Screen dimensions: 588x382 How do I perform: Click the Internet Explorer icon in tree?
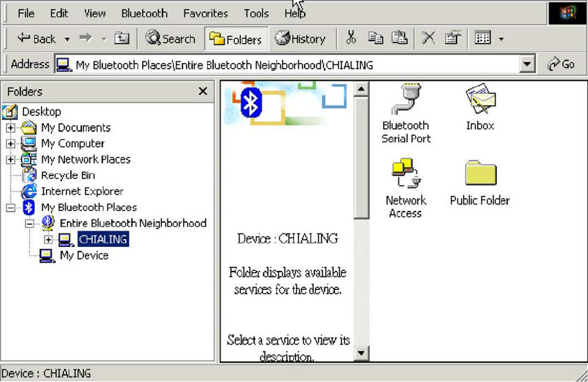[29, 192]
